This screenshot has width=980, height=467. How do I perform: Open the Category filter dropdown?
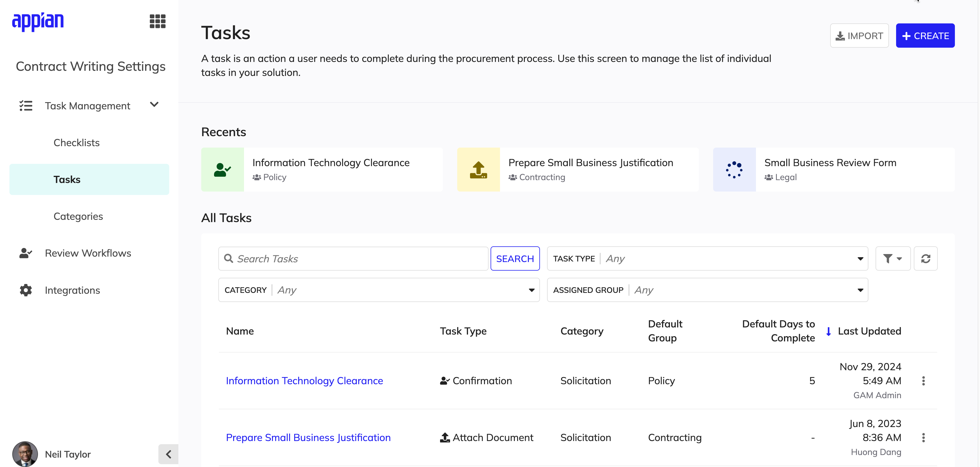(x=379, y=290)
